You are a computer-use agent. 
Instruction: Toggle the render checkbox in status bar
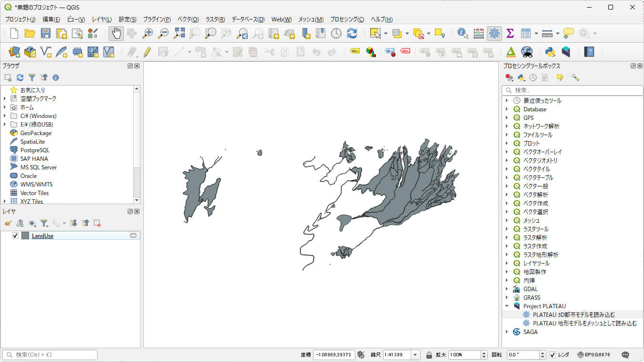tap(553, 355)
